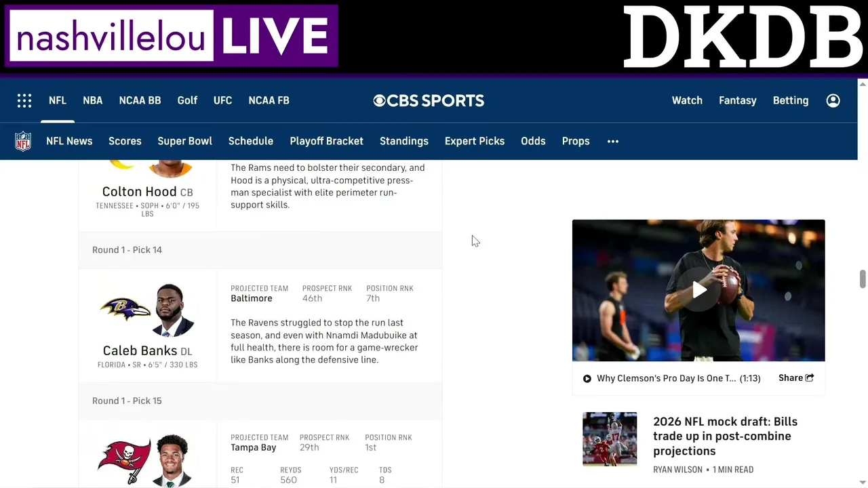868x488 pixels.
Task: Open the NBA section
Action: coord(93,100)
